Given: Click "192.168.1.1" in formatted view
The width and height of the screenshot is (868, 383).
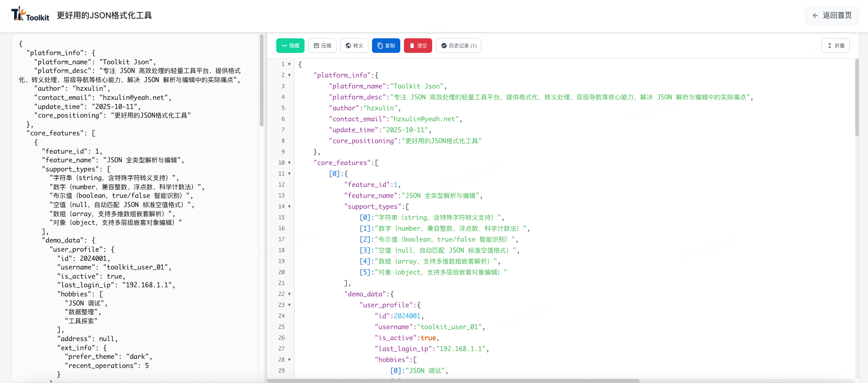Looking at the screenshot, I should pos(461,349).
